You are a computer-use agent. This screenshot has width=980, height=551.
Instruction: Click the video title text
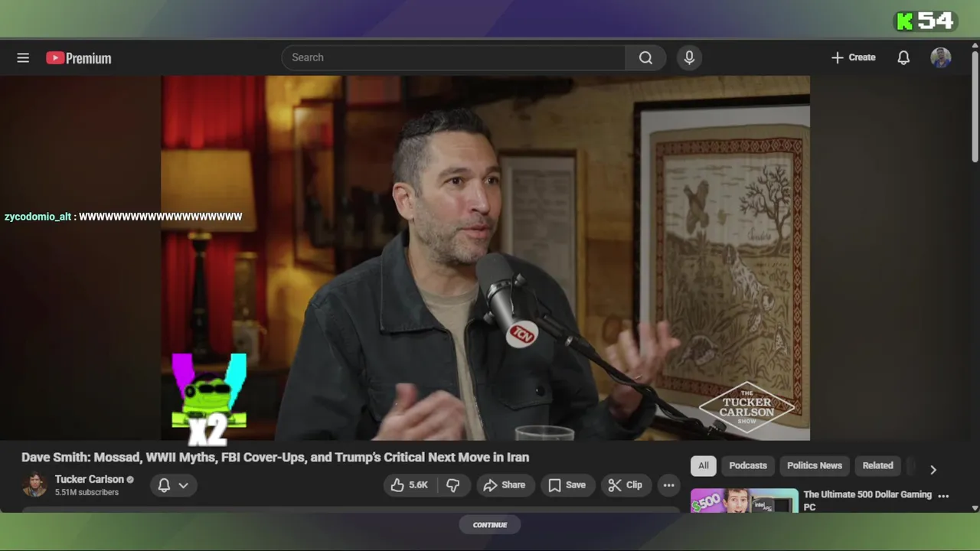(275, 457)
